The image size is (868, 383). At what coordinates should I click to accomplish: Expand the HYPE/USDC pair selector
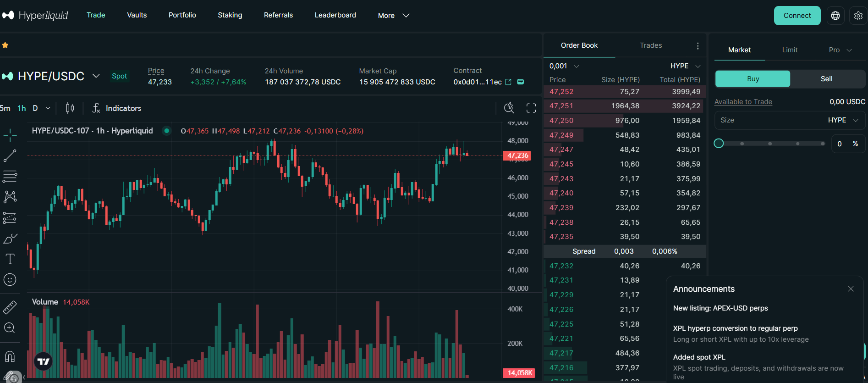96,76
